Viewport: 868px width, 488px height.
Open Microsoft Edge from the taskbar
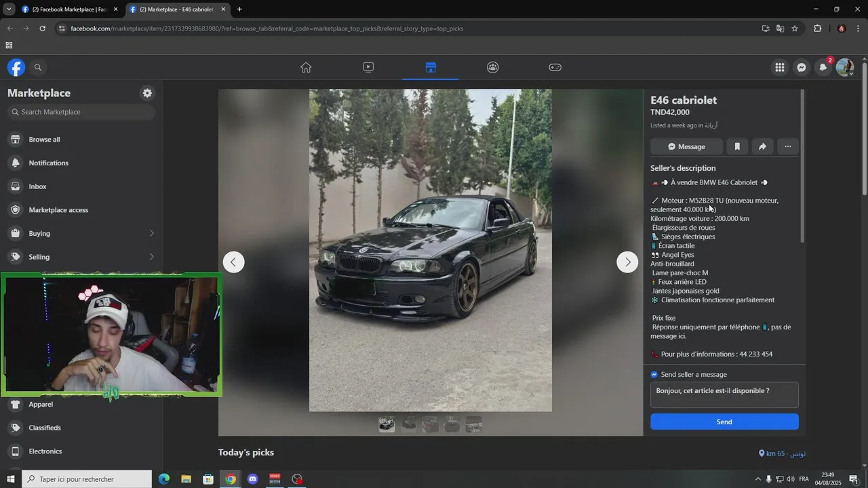pos(164,479)
